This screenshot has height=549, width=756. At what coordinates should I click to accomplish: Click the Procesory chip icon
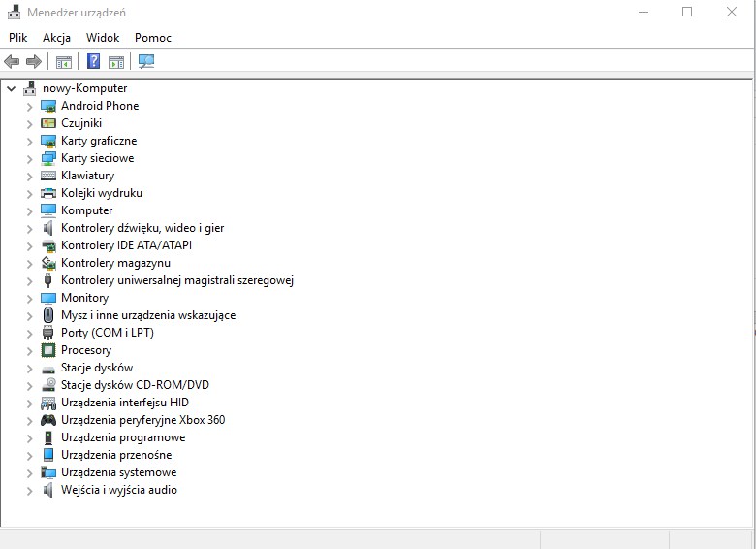pyautogui.click(x=48, y=350)
